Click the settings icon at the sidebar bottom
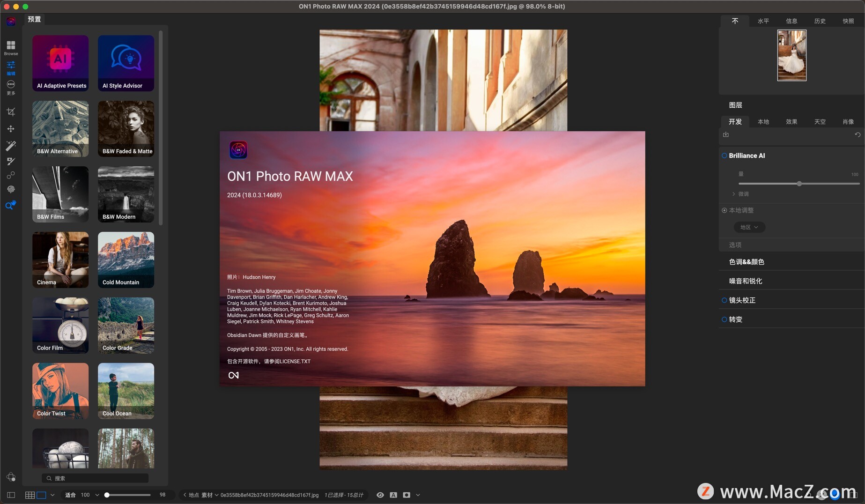 [11, 477]
